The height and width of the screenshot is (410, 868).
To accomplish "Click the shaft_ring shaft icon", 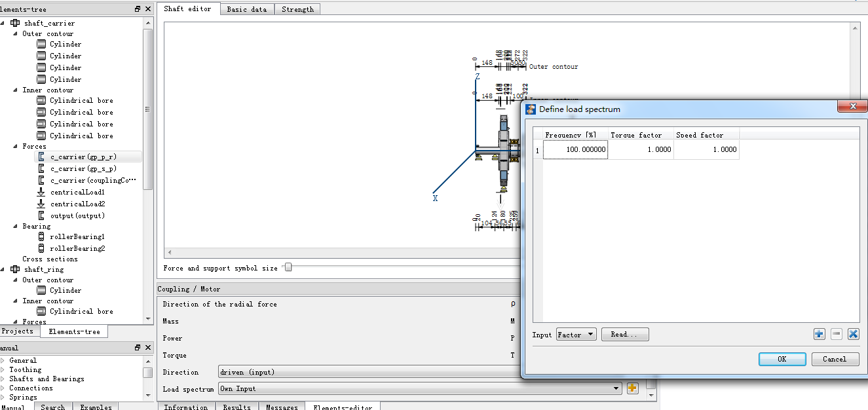I will (15, 269).
